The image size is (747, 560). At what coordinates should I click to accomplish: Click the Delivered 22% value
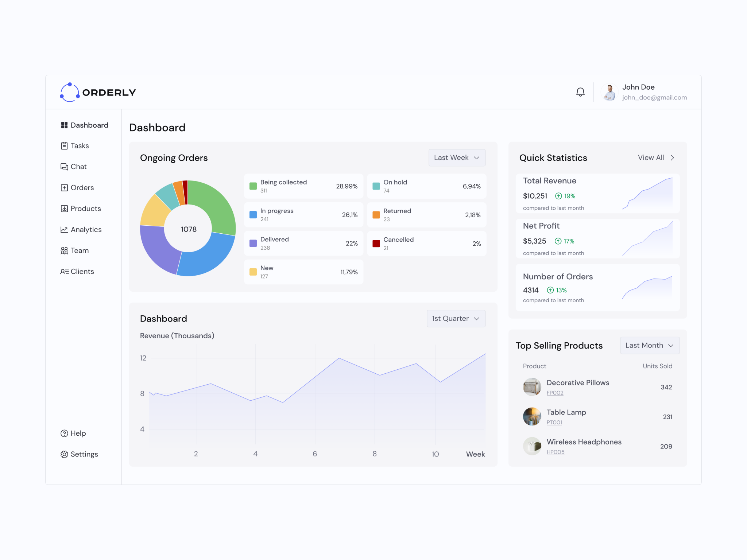click(x=352, y=243)
